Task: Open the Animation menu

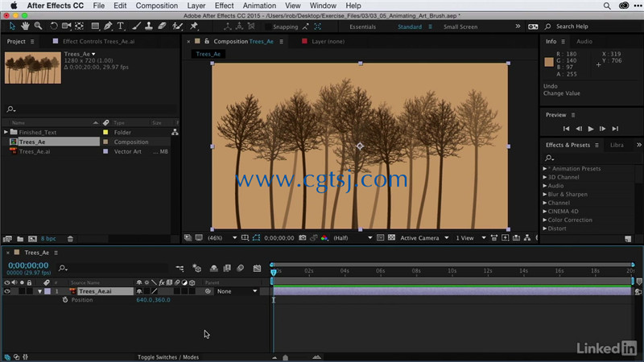Action: [259, 6]
